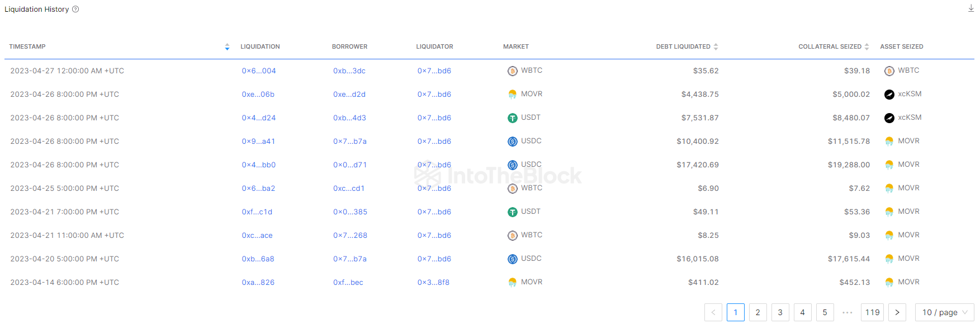Screen dimensions: 980x328
Task: Sort table by Timestamp column arrows
Action: tap(227, 47)
